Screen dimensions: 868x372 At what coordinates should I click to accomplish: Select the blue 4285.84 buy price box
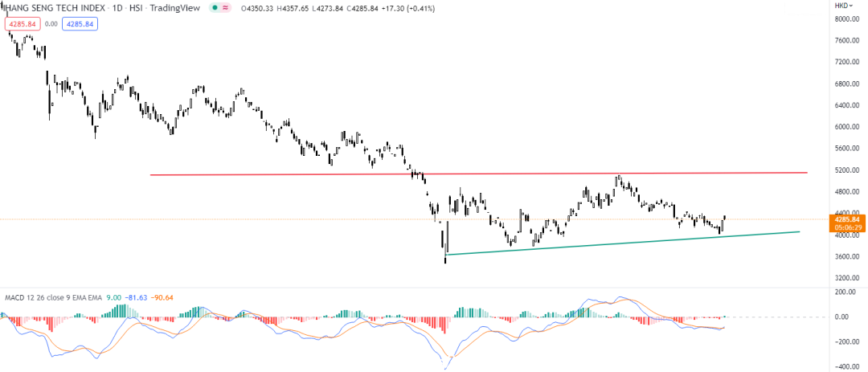tap(80, 24)
